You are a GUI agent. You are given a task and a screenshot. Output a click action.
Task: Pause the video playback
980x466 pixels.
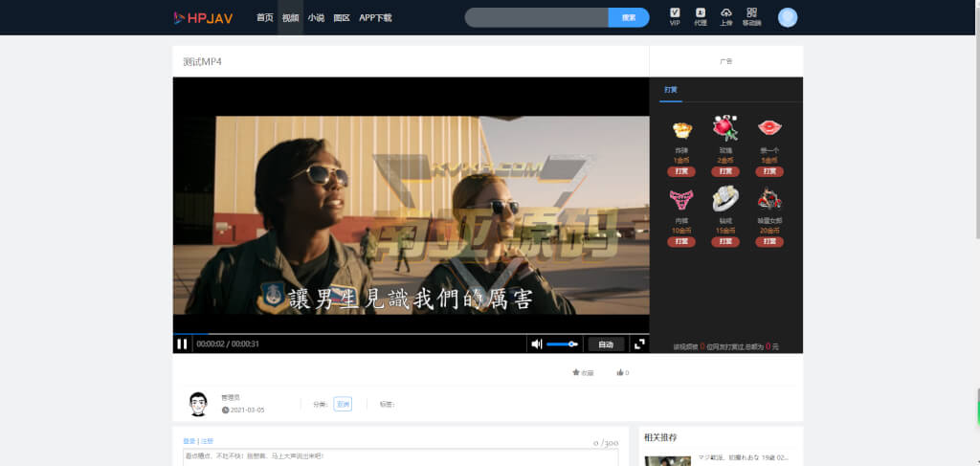(182, 344)
